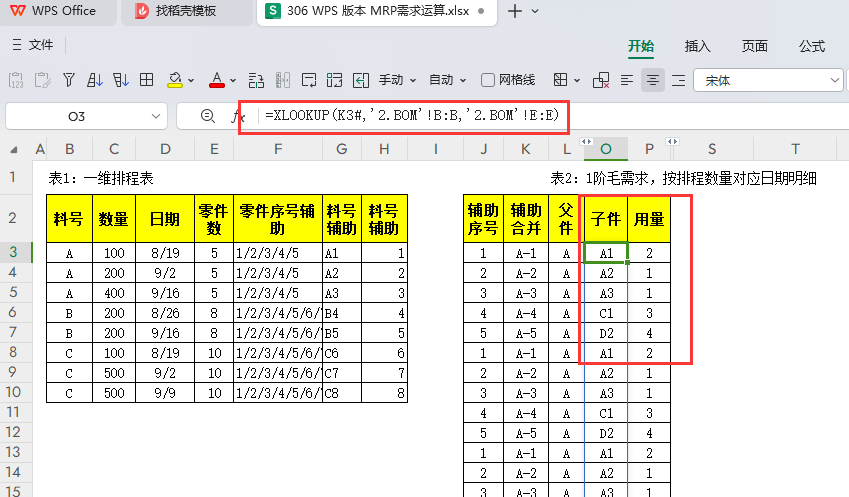849x497 pixels.
Task: Select the 辅助合并 header cell
Action: (x=526, y=219)
